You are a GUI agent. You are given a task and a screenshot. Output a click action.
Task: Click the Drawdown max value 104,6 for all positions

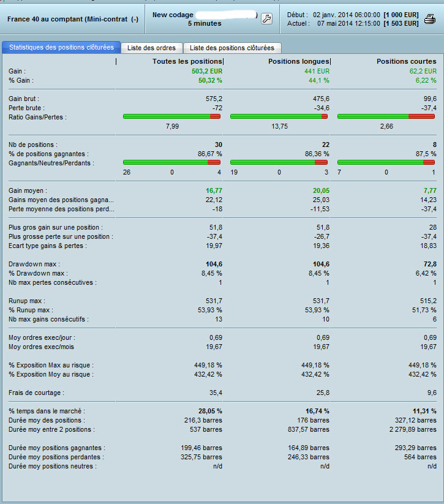214,264
